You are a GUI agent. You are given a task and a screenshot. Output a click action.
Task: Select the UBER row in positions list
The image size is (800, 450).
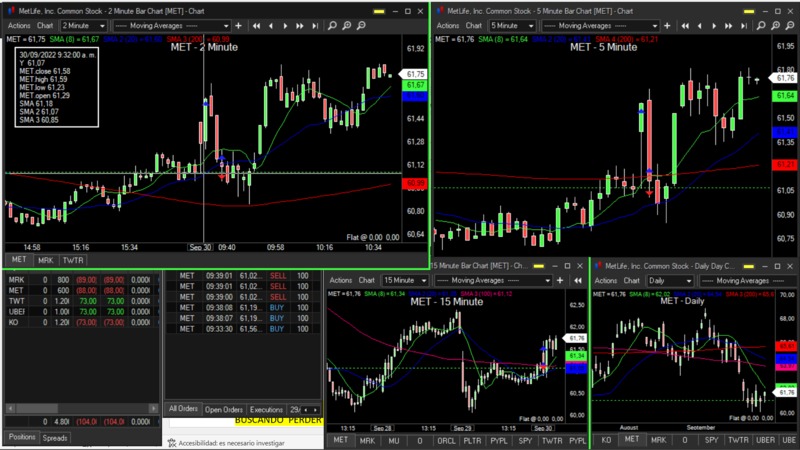point(17,311)
